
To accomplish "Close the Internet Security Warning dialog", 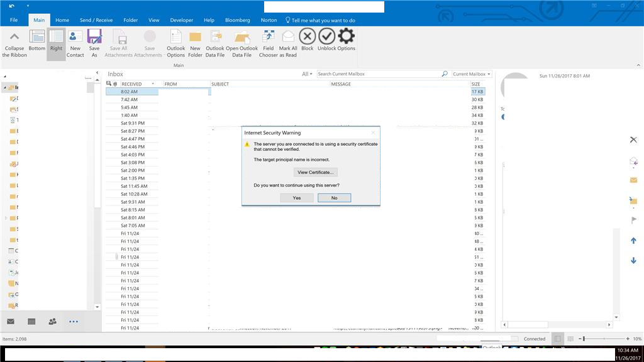I will (374, 133).
